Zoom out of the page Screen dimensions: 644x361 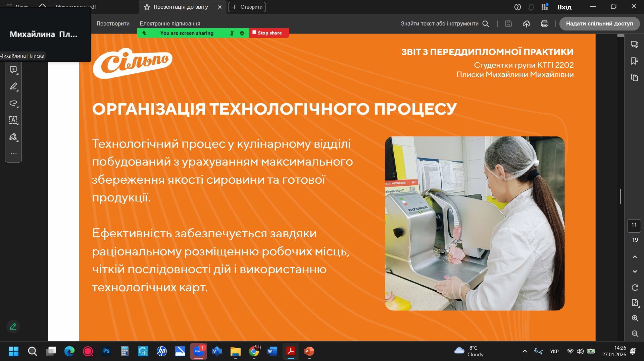(635, 334)
